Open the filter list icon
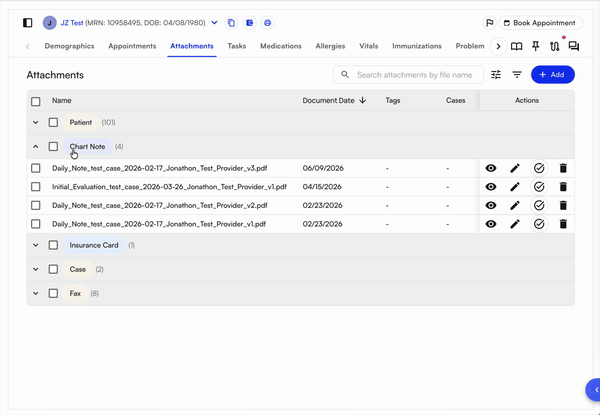The width and height of the screenshot is (600, 415). tap(517, 75)
